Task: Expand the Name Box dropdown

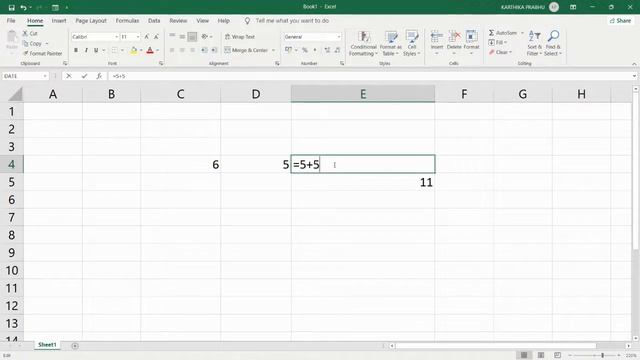Action: tap(45, 76)
